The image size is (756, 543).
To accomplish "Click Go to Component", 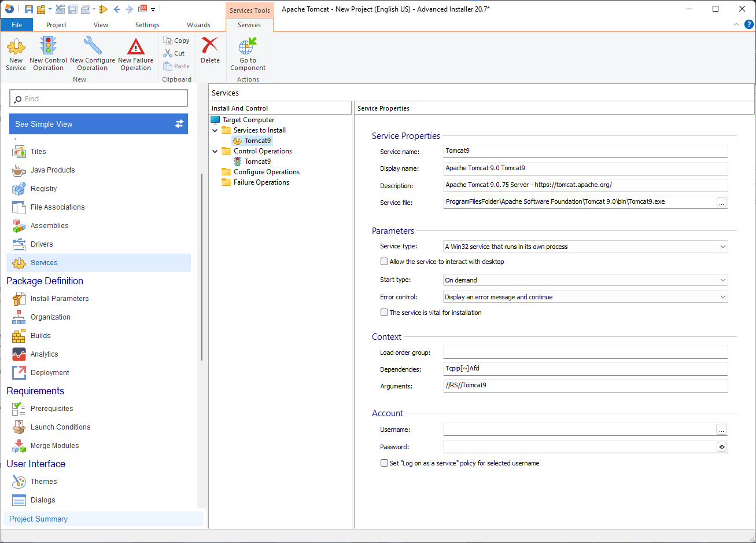I will coord(248,54).
